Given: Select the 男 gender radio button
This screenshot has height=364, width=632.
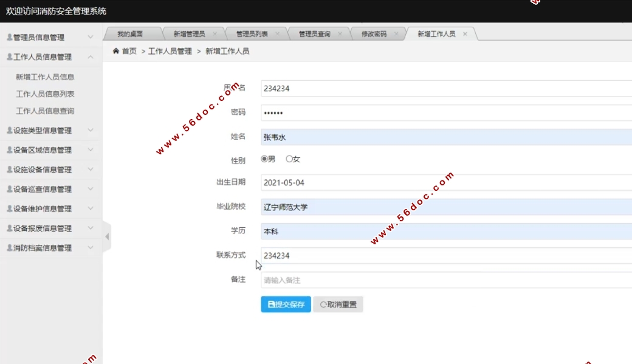Looking at the screenshot, I should [x=264, y=159].
